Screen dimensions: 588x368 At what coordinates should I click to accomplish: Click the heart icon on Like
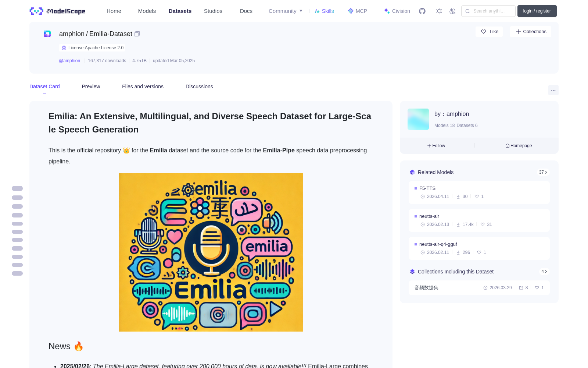484,32
